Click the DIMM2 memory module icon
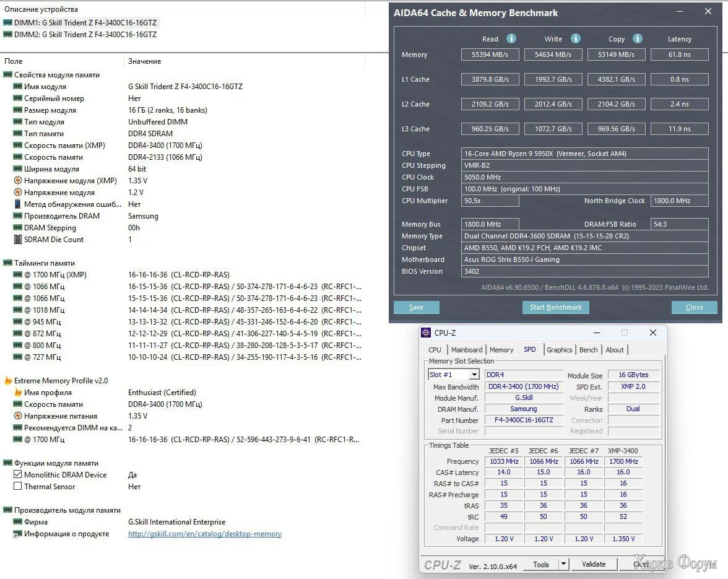The image size is (728, 579). [x=7, y=35]
